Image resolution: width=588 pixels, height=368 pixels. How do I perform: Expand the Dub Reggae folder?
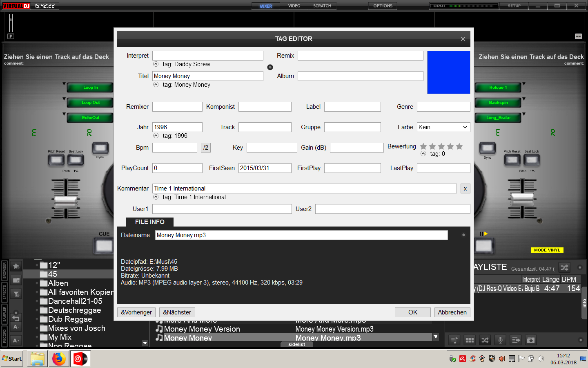click(37, 319)
